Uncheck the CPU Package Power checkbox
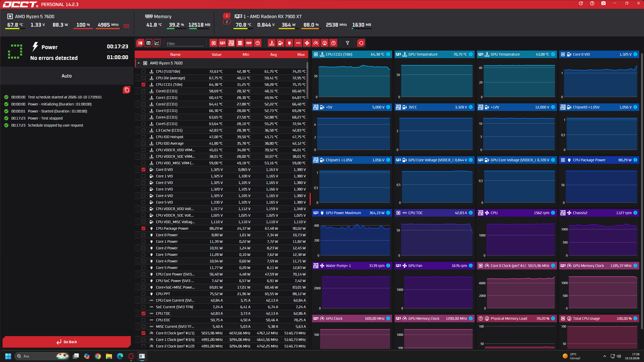The image size is (644, 362). point(143,228)
